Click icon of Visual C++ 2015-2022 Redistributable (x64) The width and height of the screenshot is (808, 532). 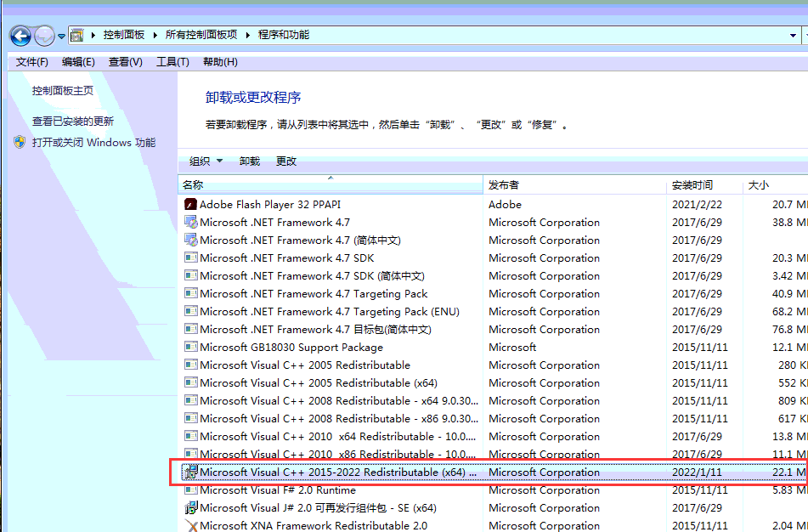pos(190,472)
